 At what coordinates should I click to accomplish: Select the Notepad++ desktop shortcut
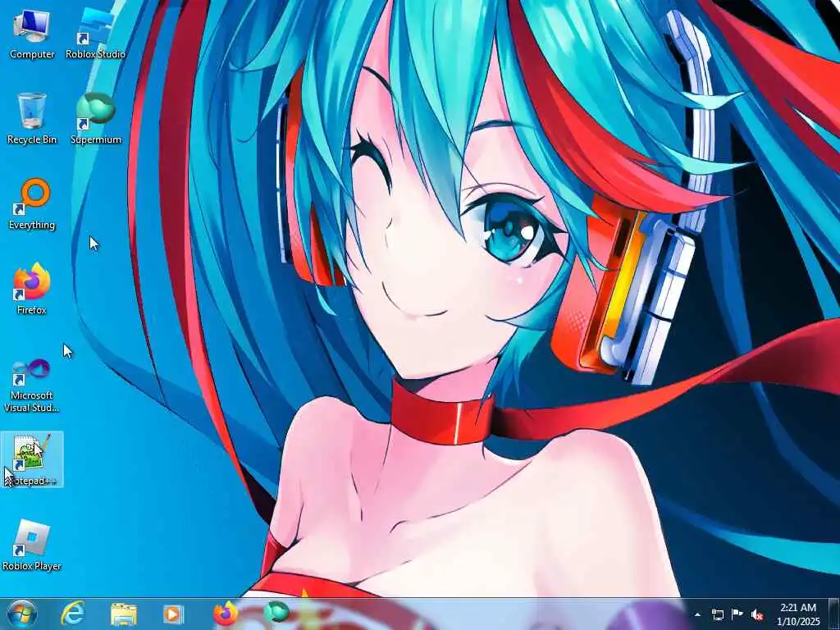pyautogui.click(x=32, y=459)
